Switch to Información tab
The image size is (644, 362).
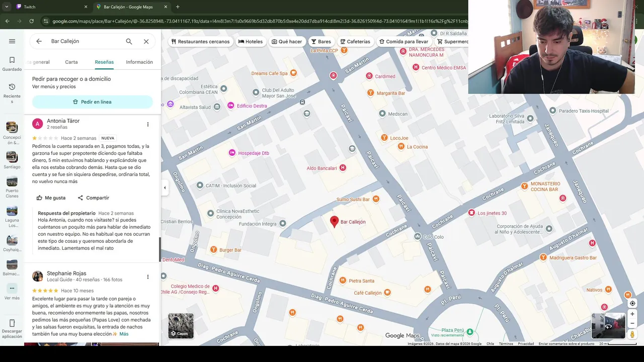[x=139, y=62]
